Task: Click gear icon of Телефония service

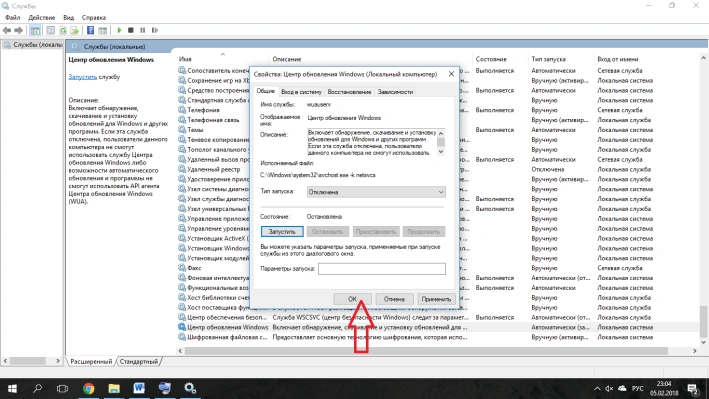Action: pos(182,110)
